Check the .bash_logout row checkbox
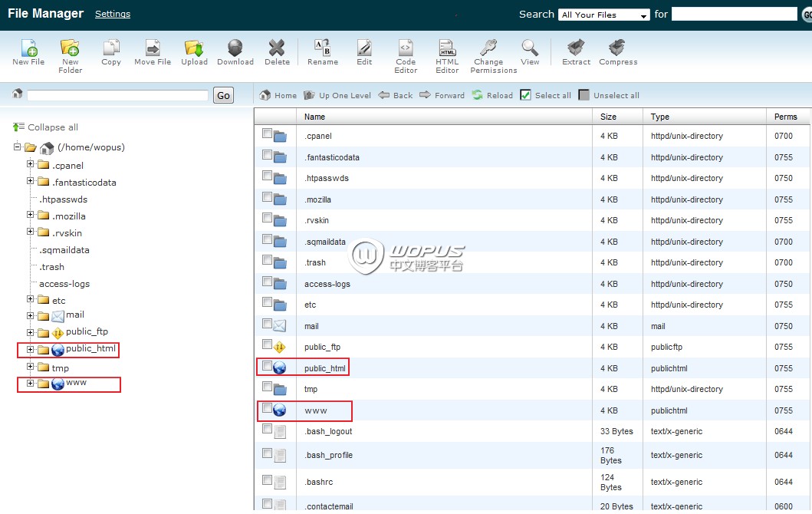 click(267, 429)
